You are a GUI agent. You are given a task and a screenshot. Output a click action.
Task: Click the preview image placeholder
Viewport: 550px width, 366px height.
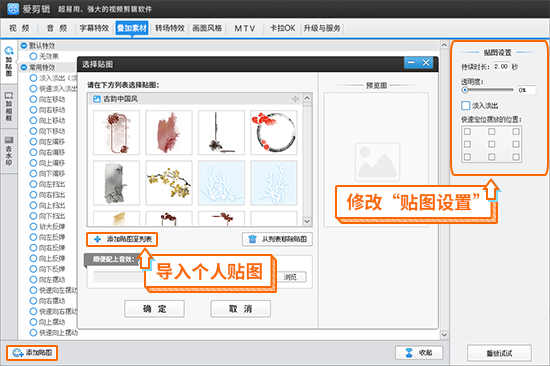tap(377, 162)
